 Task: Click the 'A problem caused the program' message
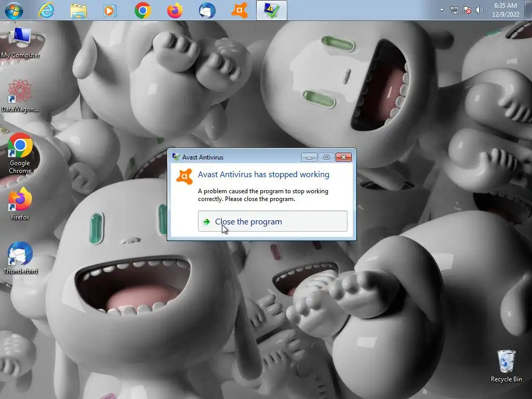263,195
